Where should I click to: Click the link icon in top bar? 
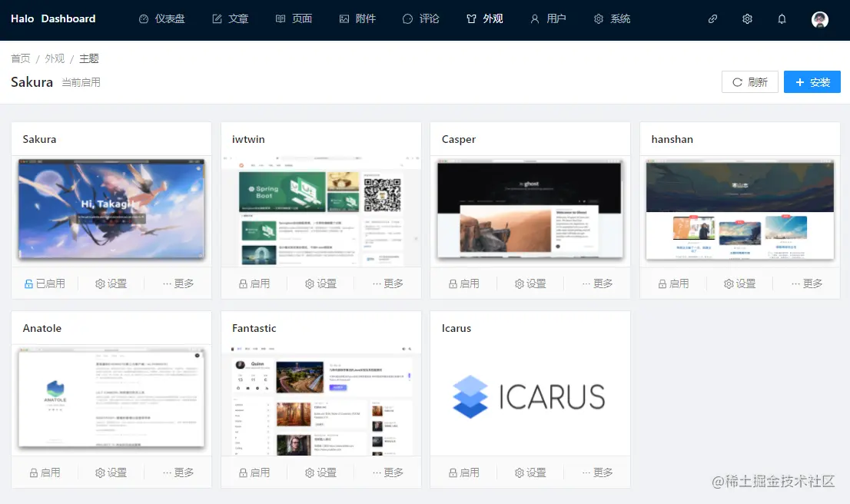point(713,19)
